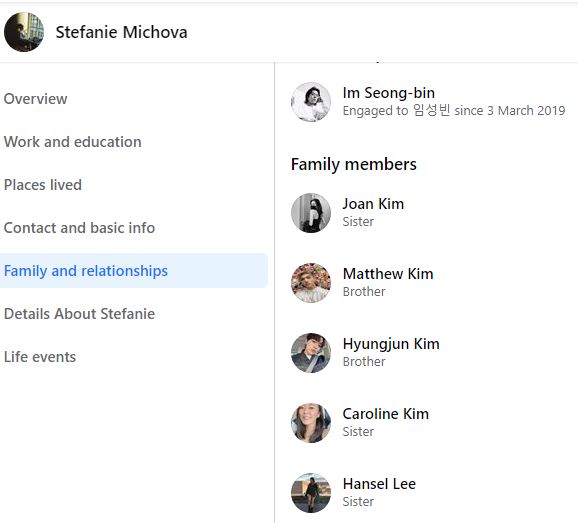This screenshot has width=578, height=523.
Task: Select Family and relationships tab
Action: click(x=133, y=271)
